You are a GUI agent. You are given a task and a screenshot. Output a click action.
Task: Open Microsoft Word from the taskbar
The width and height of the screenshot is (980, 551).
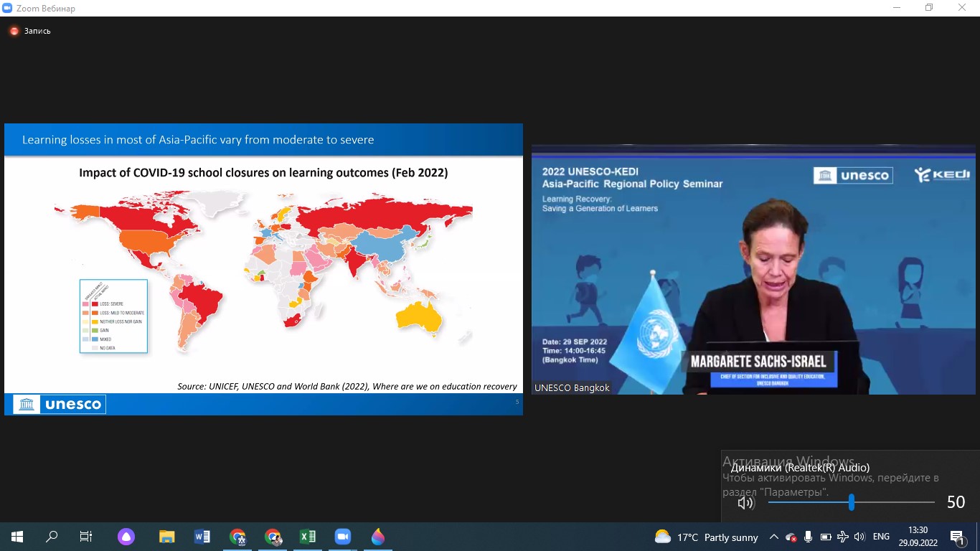coord(202,537)
